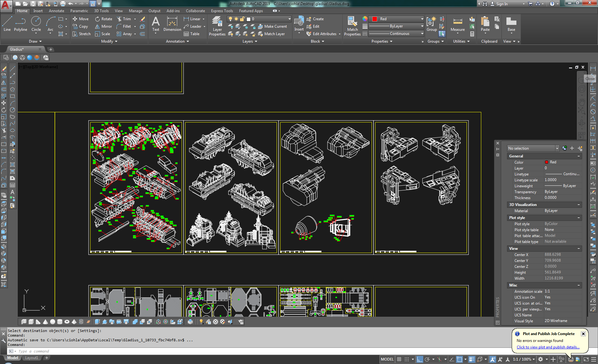Activate the Stretch command
598x364 pixels.
[x=82, y=34]
